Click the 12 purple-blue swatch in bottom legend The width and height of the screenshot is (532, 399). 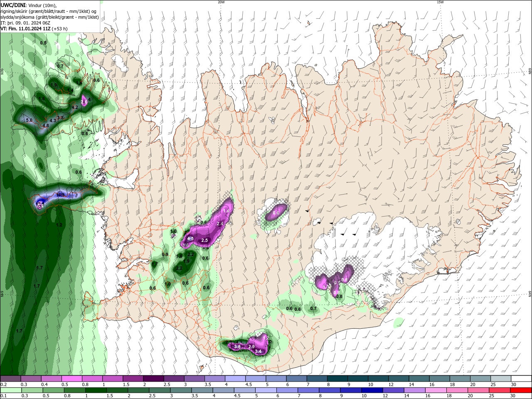pos(394,390)
